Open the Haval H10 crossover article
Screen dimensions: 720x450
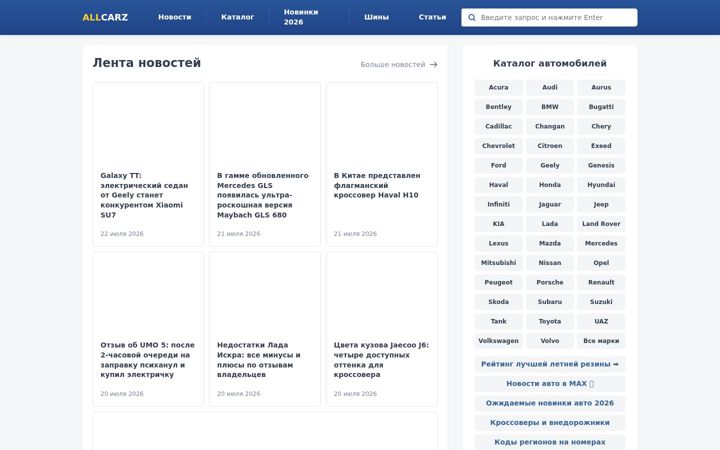tap(377, 185)
